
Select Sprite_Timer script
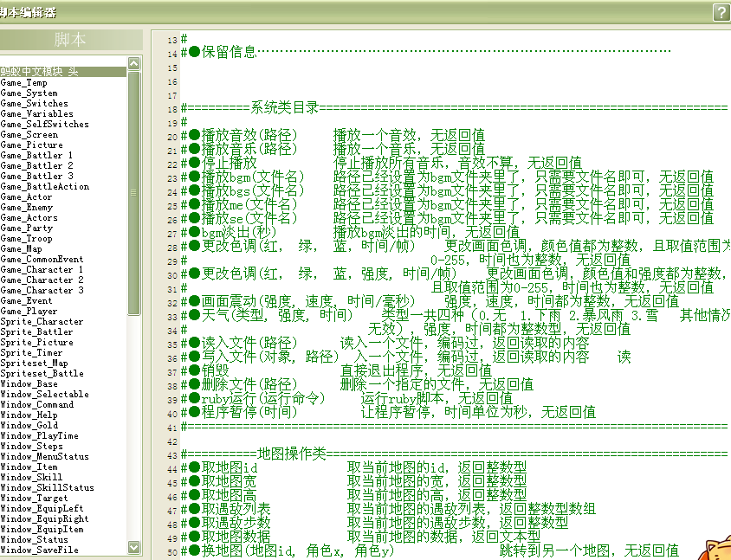pos(31,352)
